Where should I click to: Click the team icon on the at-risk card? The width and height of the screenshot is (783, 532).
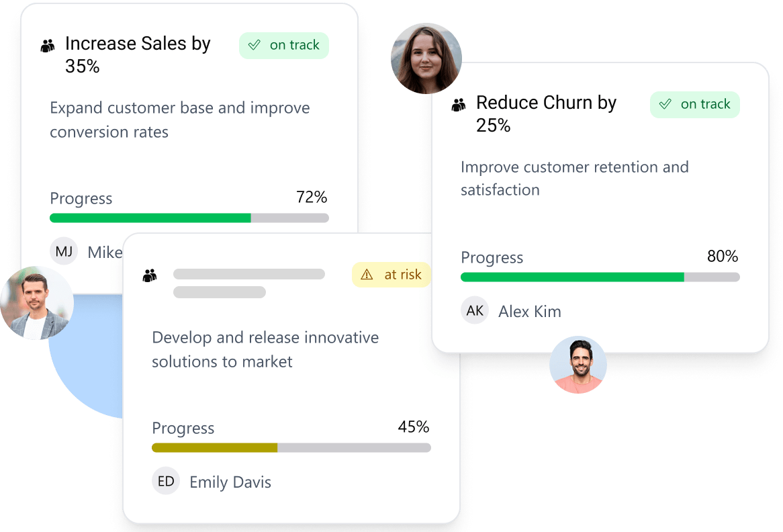pos(148,274)
